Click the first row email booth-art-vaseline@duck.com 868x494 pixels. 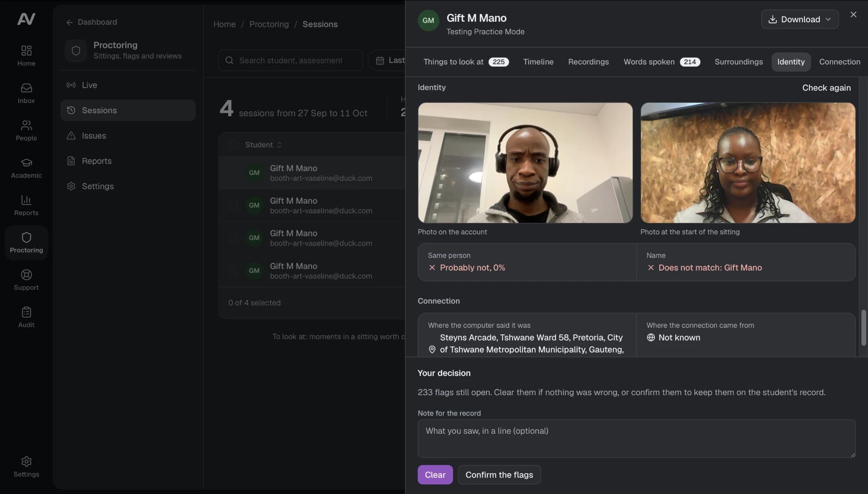(321, 178)
